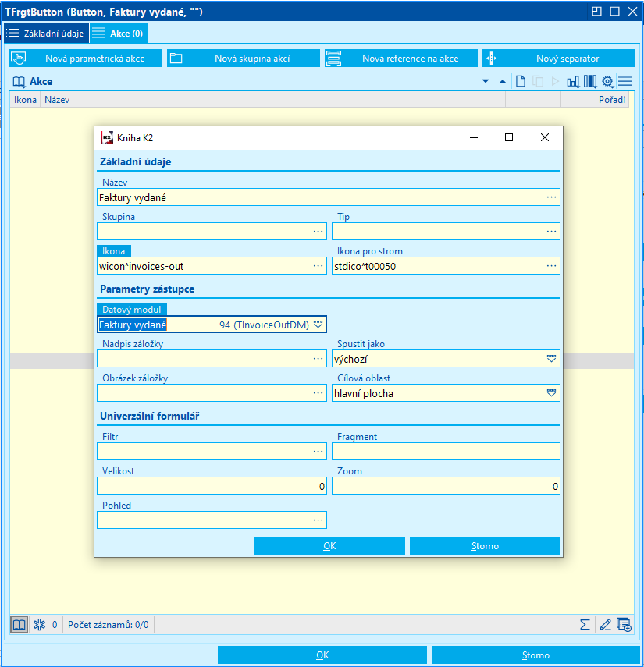Viewport: 644px width, 667px height.
Task: Expand the Datový modul dropdown
Action: click(x=318, y=325)
